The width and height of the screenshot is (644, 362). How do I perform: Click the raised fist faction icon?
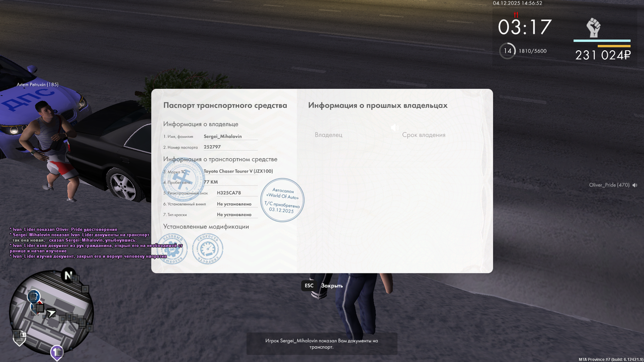pyautogui.click(x=594, y=28)
